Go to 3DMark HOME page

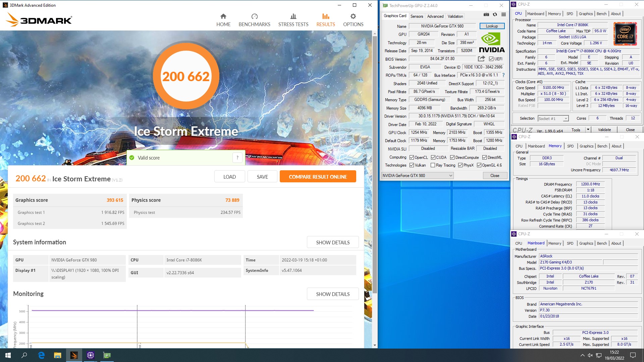click(223, 20)
